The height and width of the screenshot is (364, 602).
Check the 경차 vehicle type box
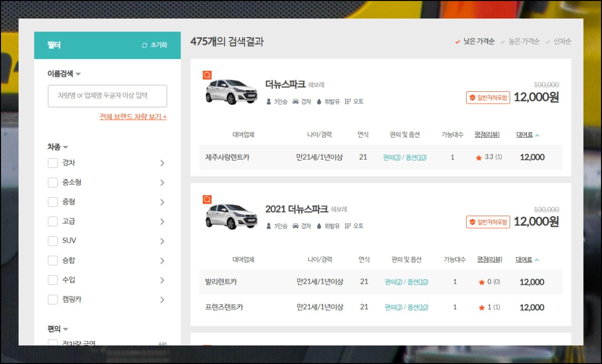click(53, 163)
